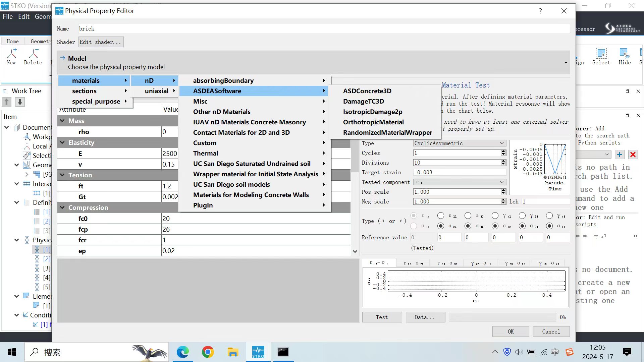This screenshot has width=644, height=362.
Task: Select the γ12 strain radio button
Action: point(495,216)
